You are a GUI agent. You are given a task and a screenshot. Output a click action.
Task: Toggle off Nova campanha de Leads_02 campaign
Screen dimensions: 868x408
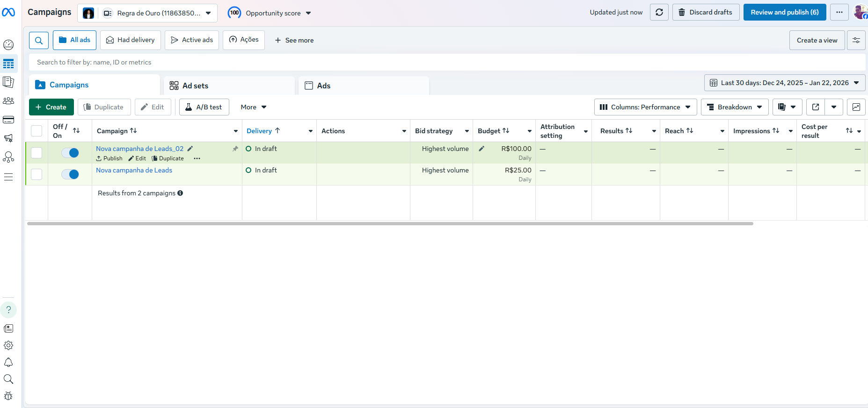tap(70, 153)
